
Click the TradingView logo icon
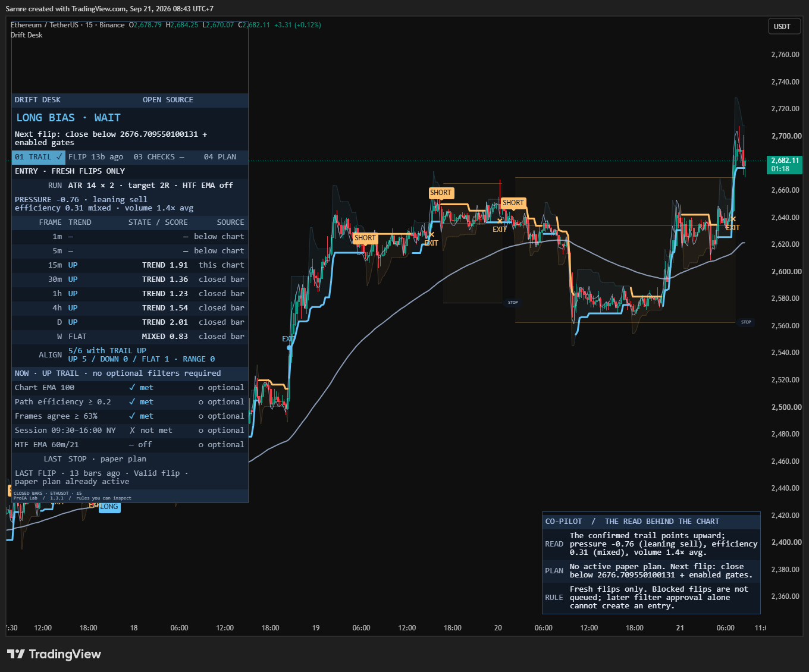(x=15, y=654)
